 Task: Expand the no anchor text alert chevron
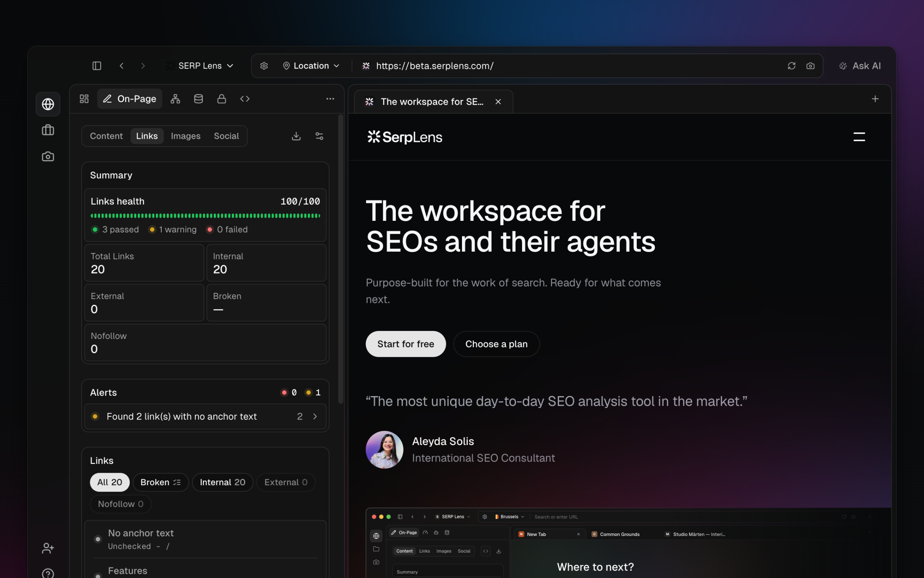(x=315, y=417)
